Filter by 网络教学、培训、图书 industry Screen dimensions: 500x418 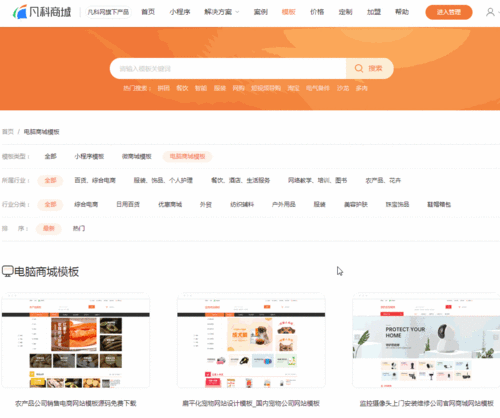coord(318,180)
